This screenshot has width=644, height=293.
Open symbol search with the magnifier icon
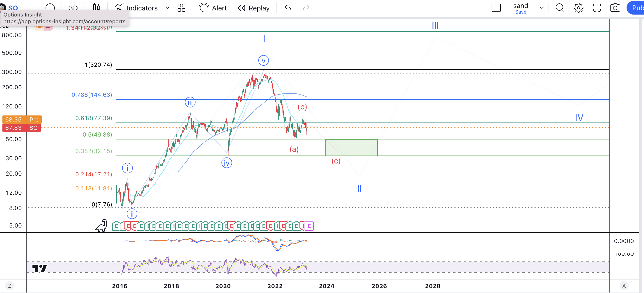[560, 8]
